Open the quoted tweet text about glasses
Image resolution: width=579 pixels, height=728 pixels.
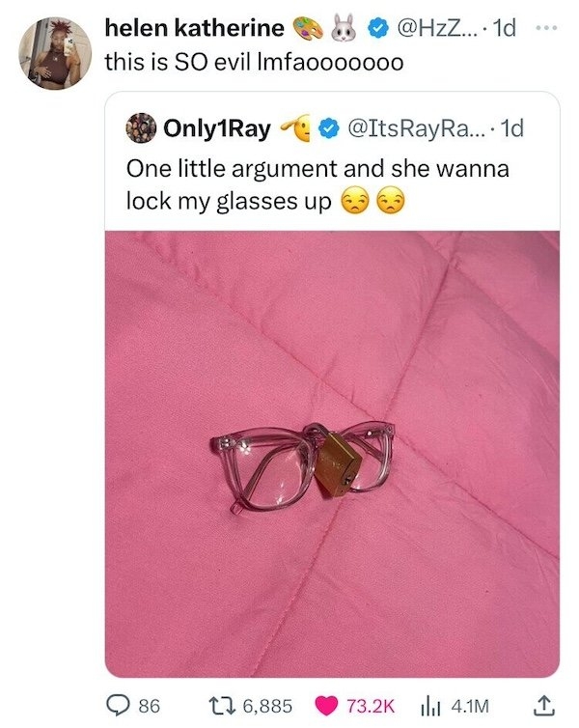click(317, 184)
